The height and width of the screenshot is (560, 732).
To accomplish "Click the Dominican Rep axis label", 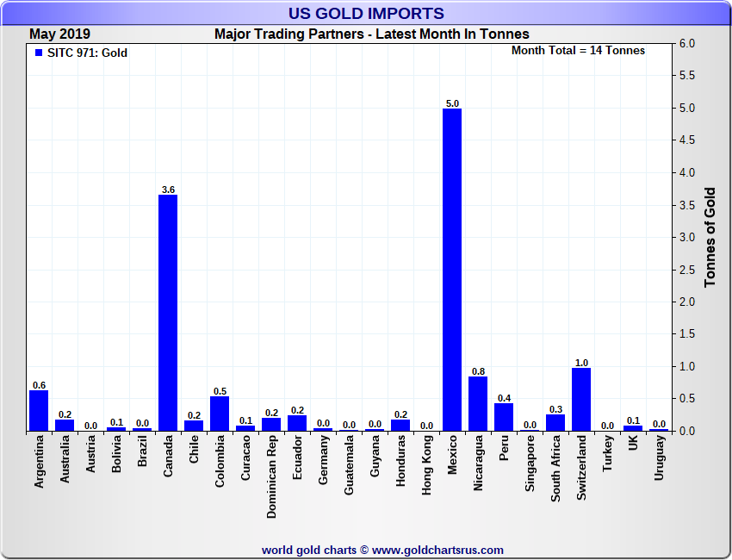I will 271,477.
